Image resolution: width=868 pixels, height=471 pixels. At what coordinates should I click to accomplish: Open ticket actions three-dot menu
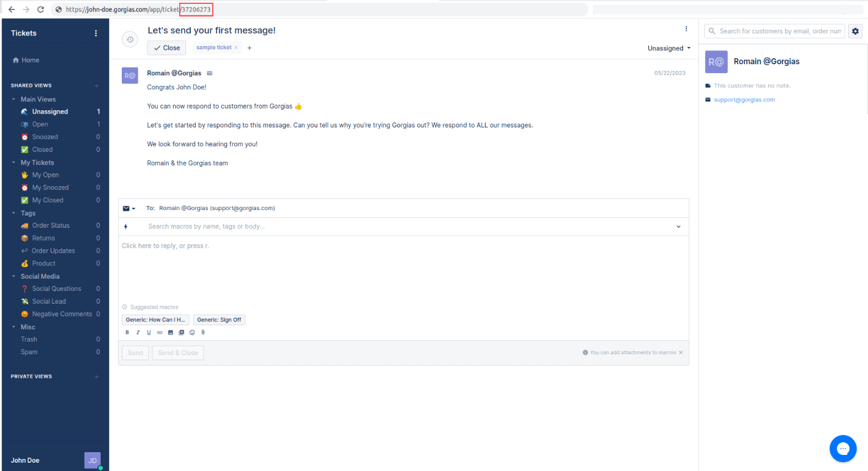[686, 29]
